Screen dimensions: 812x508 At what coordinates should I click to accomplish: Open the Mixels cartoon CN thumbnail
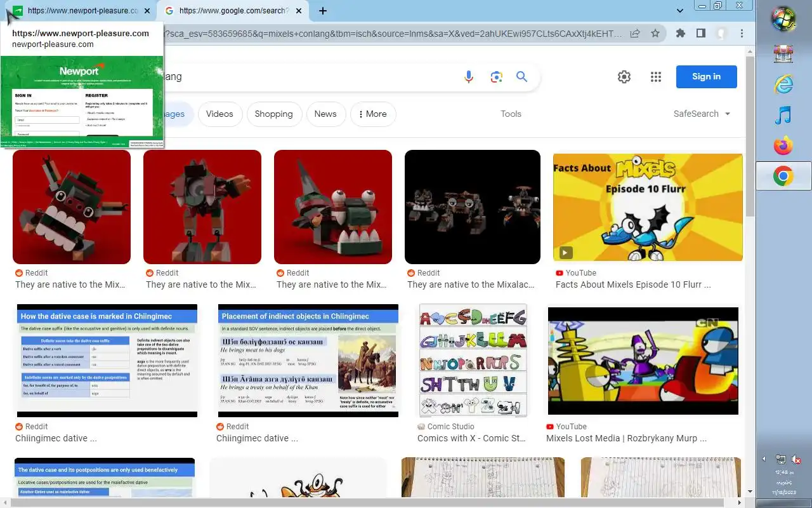coord(643,361)
